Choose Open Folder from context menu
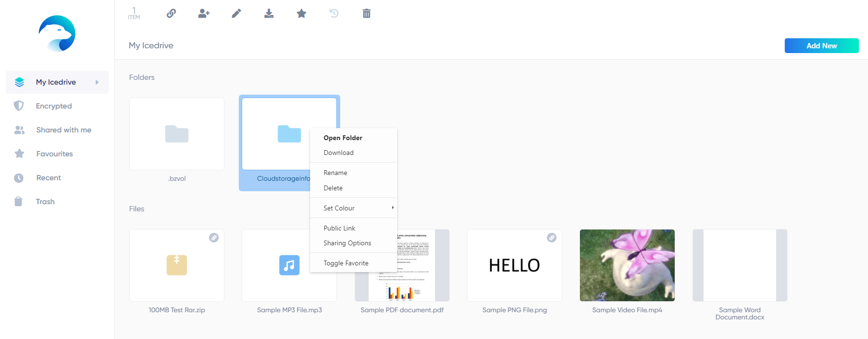Viewport: 868px width, 339px height. (x=343, y=138)
